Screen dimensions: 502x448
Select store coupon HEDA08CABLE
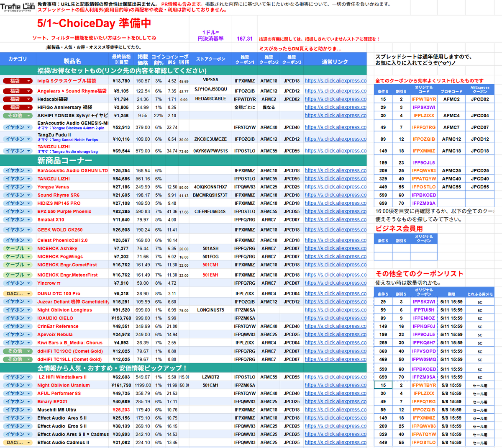[210, 99]
